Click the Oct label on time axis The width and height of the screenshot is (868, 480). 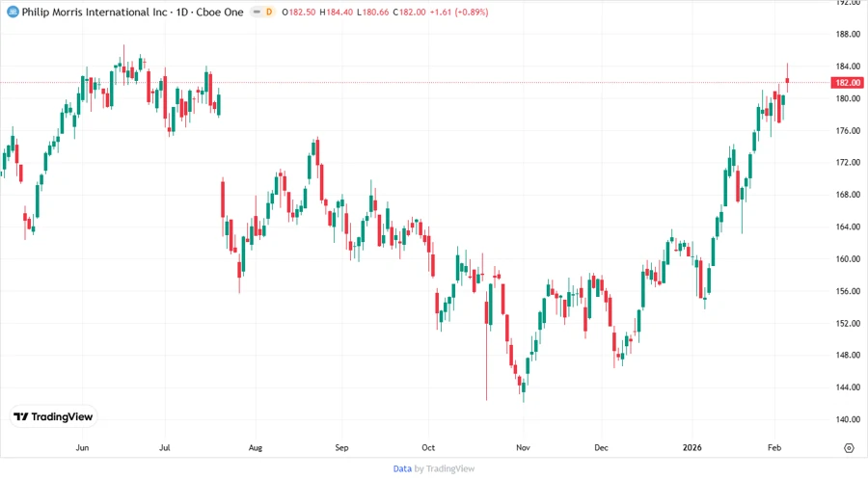pos(428,447)
